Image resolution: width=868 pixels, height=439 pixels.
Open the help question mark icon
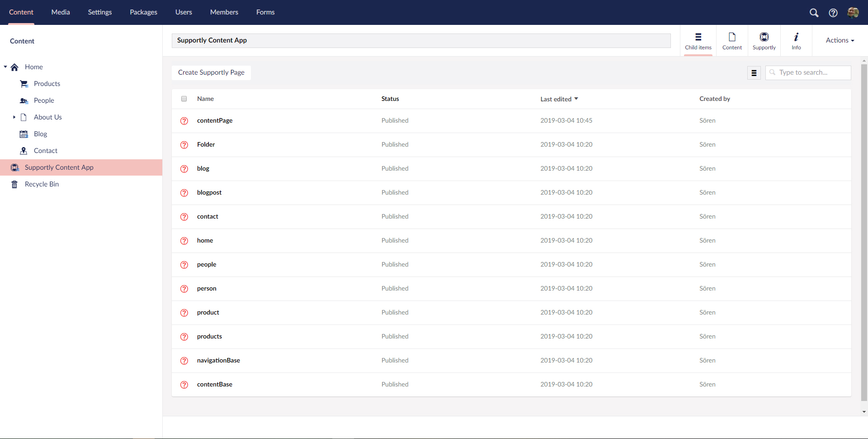833,13
